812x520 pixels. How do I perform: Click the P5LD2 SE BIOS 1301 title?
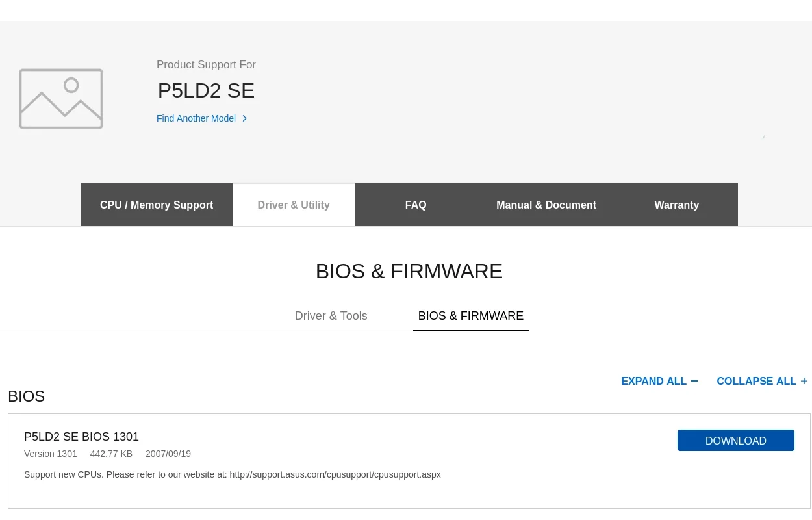point(81,437)
